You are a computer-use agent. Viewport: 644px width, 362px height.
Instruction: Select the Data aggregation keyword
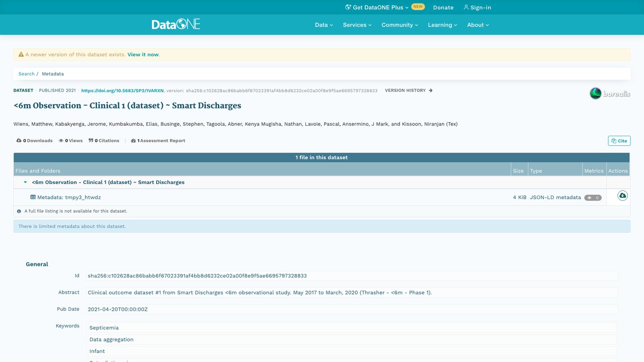(x=352, y=339)
